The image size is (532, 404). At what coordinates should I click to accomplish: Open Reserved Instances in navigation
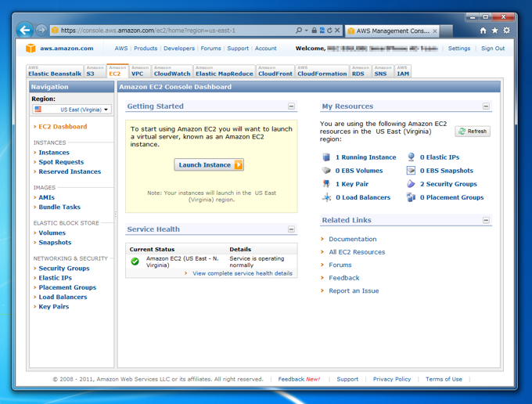[70, 171]
